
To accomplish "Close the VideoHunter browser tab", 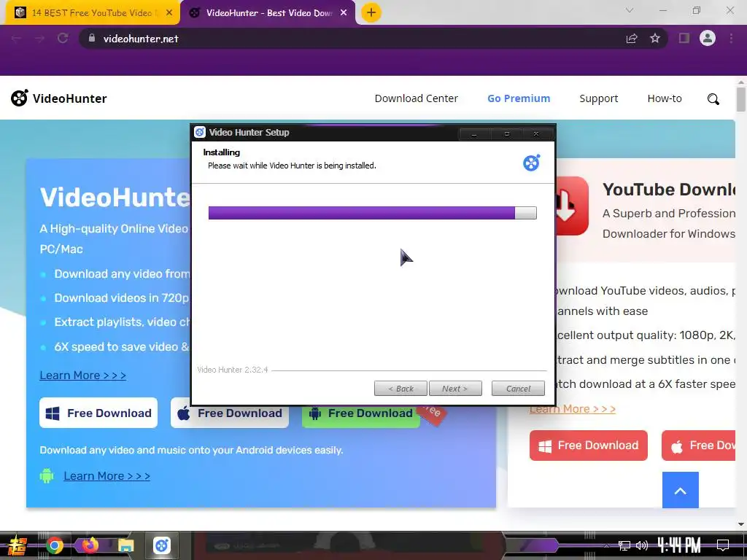I will click(x=344, y=13).
